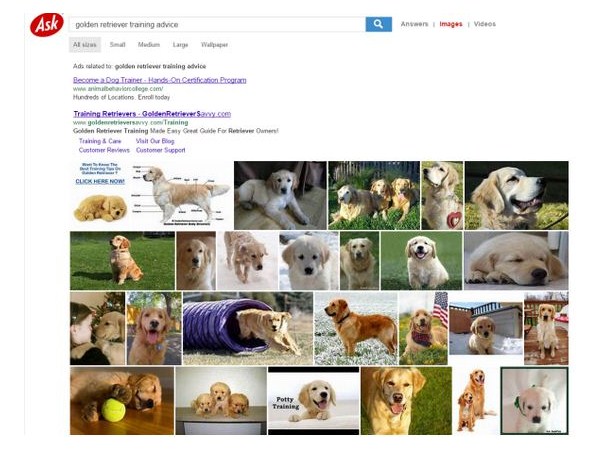Open the Training Retrievers GoldenRetrieverSavvy link
This screenshot has width=600, height=450.
coord(151,113)
